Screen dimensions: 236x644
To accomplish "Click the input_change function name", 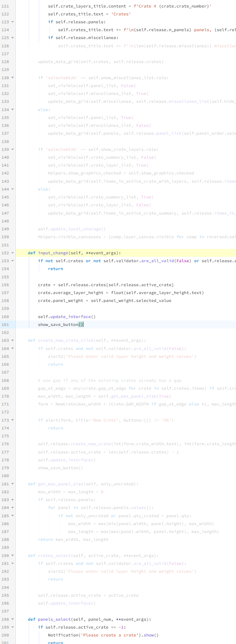I will coord(53,253).
